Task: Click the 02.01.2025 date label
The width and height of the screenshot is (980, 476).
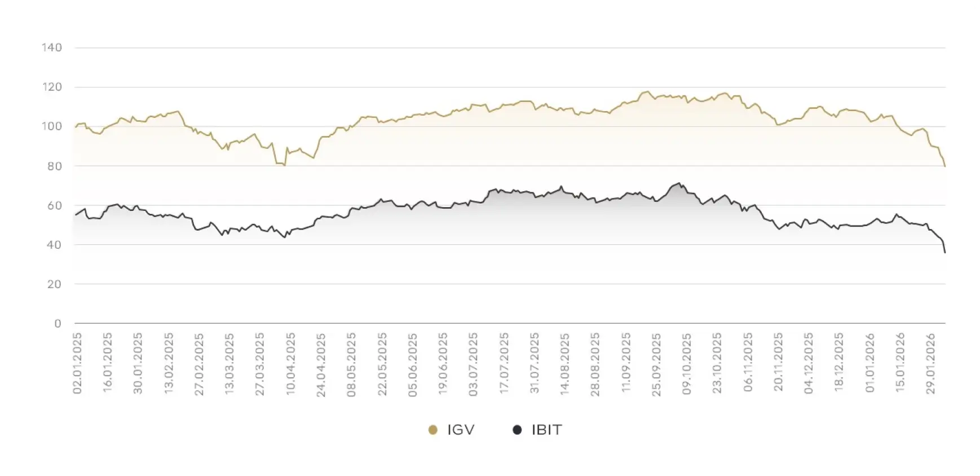Action: click(x=78, y=364)
